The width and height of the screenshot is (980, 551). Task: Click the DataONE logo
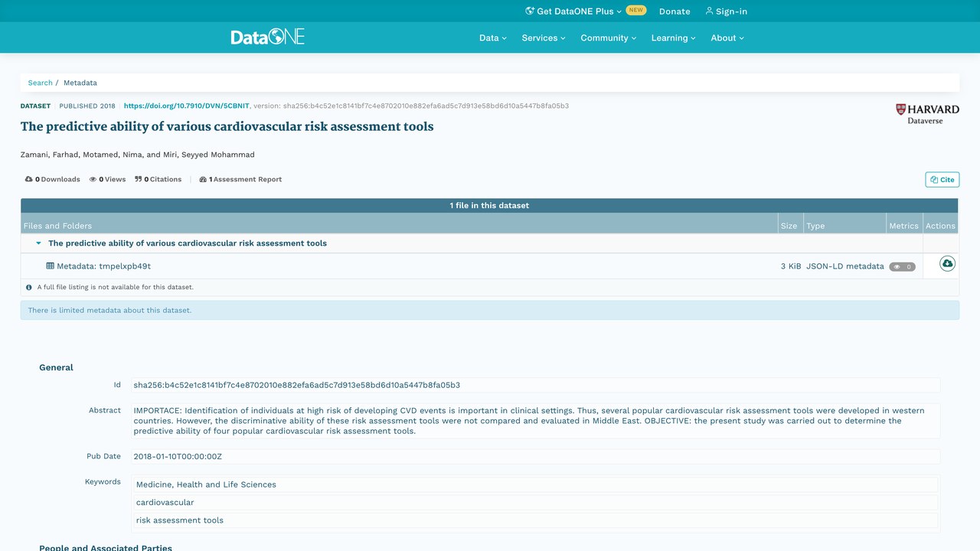pos(267,37)
